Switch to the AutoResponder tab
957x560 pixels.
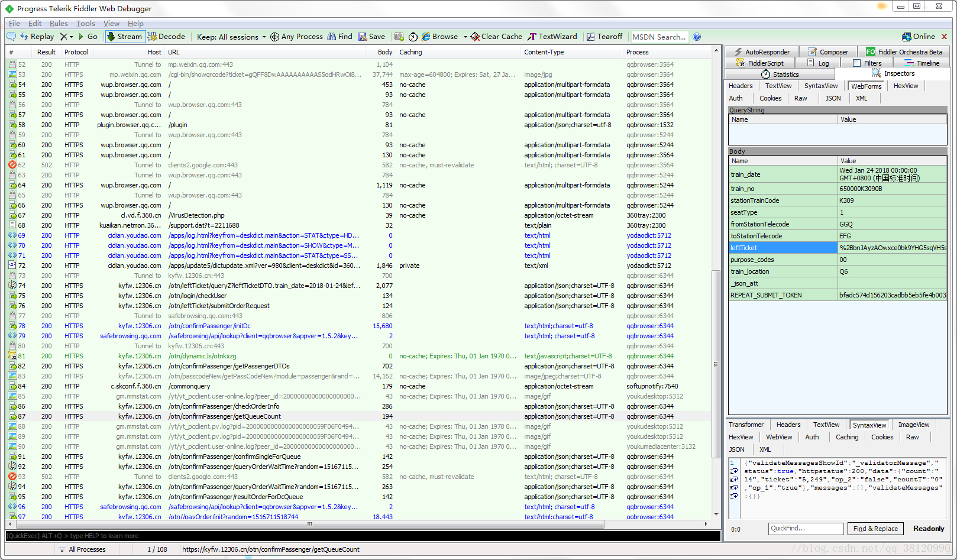pos(762,52)
